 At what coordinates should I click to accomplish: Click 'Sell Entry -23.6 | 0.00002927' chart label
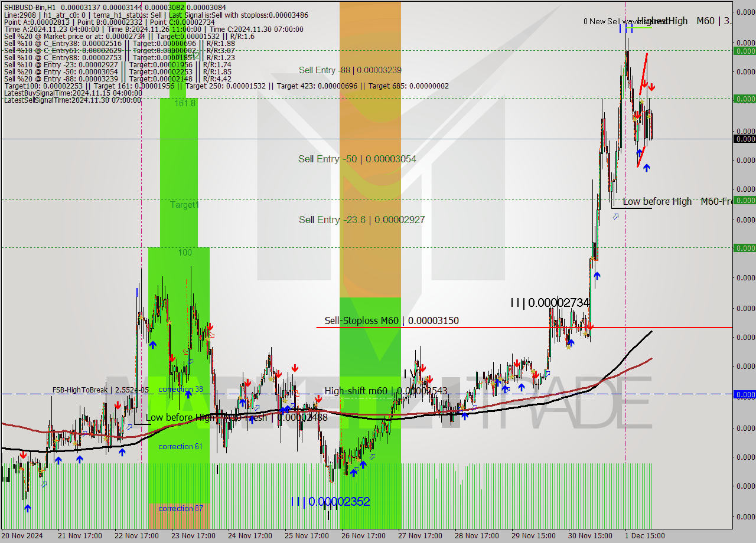point(361,220)
